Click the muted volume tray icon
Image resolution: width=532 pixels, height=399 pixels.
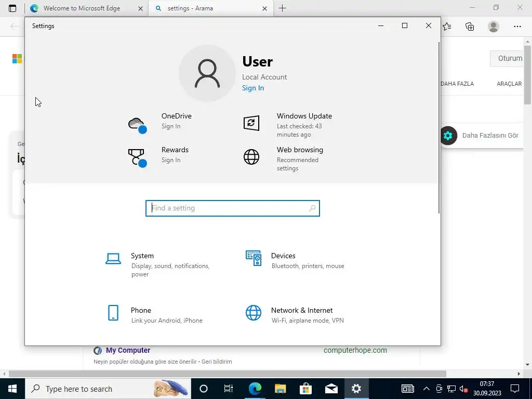(x=463, y=389)
